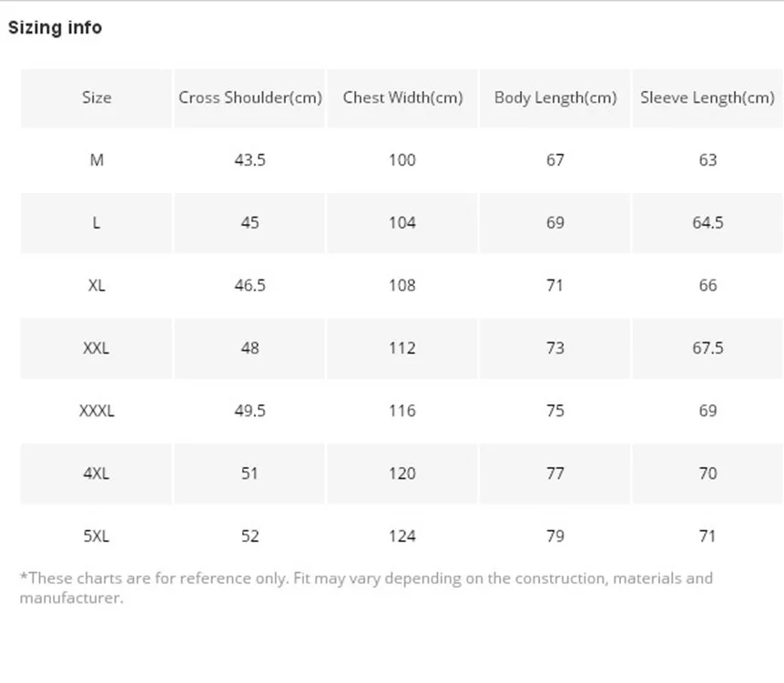Select the XXL size row label
This screenshot has height=683, width=784.
tap(97, 348)
